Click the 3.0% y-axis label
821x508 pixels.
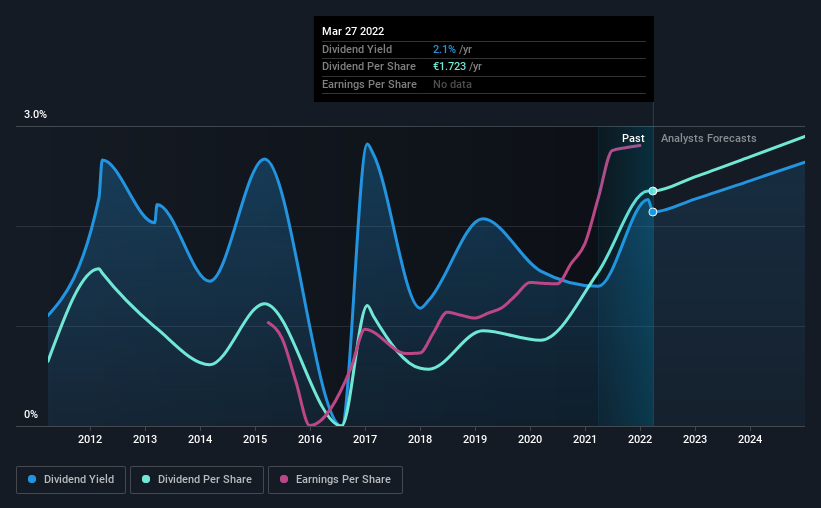(35, 115)
